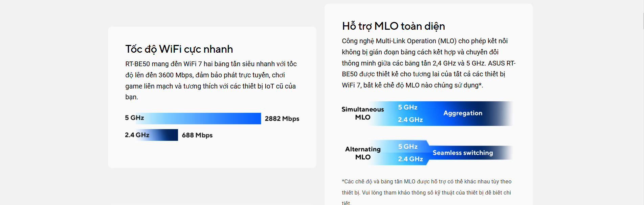Screen dimensions: 644x205
Task: Click the MLO footnote disclaimer text
Action: tap(426, 192)
